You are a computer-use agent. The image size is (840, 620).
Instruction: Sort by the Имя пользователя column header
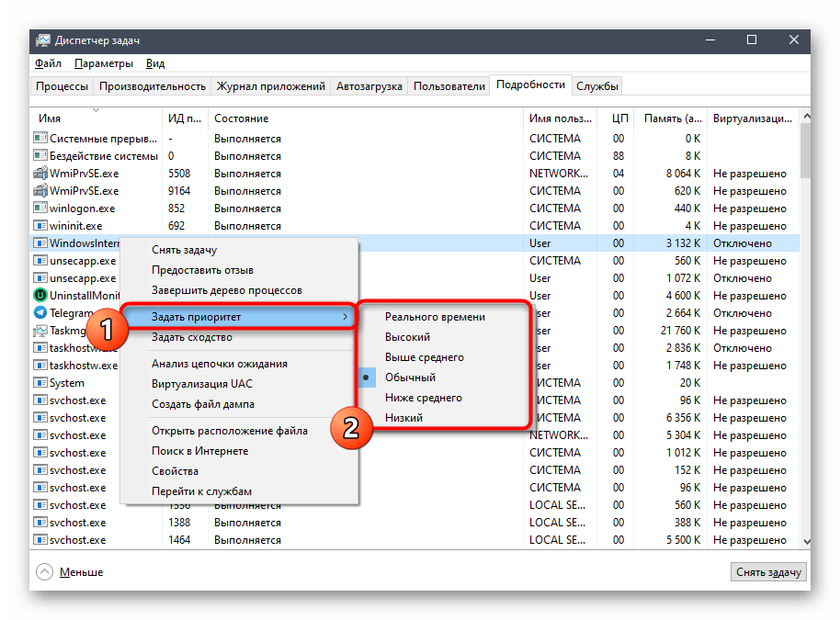[x=561, y=118]
